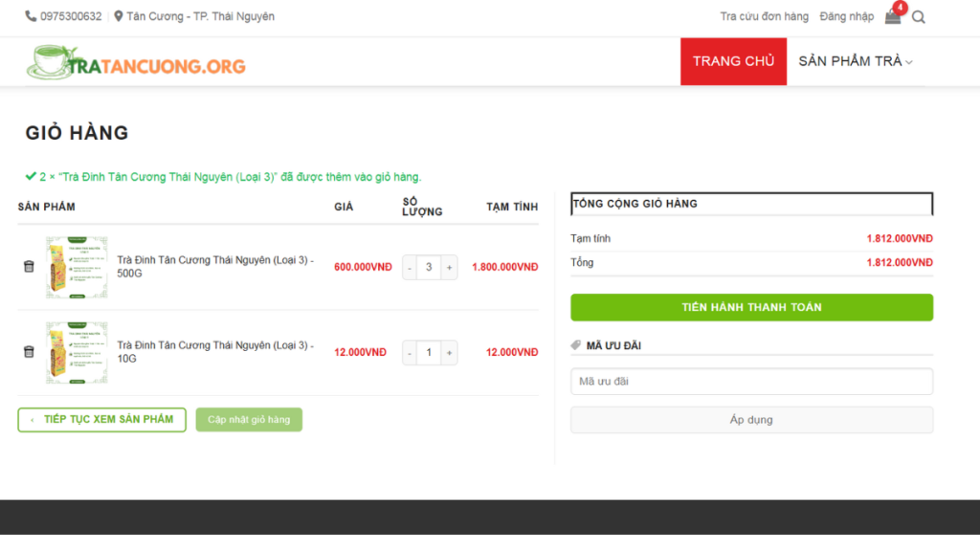This screenshot has height=551, width=980.
Task: Open the 500G tea product thumbnail
Action: click(77, 268)
